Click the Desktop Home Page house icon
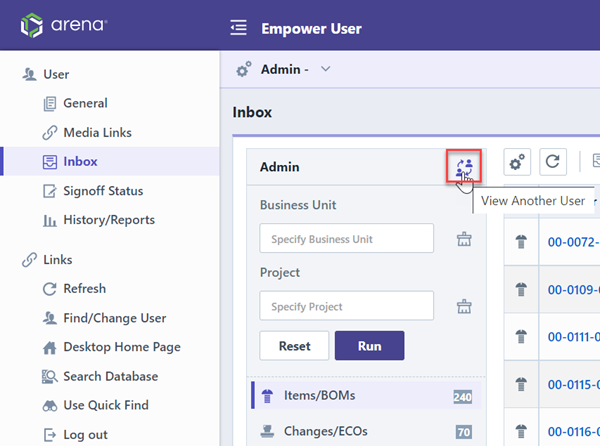This screenshot has height=447, width=600. click(x=50, y=347)
